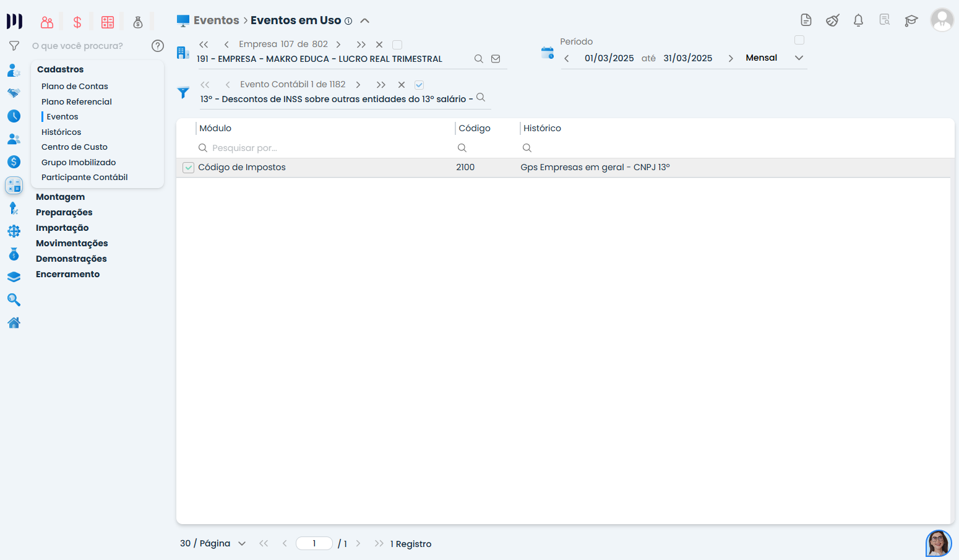Toggle the checkbox beside Evento Contábil navigation
This screenshot has height=560, width=959.
click(419, 85)
